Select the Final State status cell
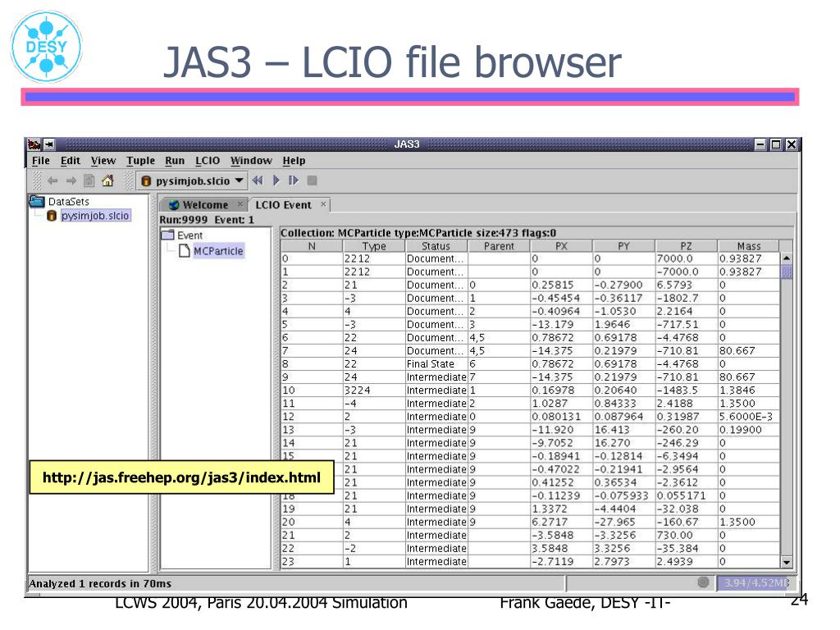Screen dimensions: 840x630 pyautogui.click(x=436, y=363)
